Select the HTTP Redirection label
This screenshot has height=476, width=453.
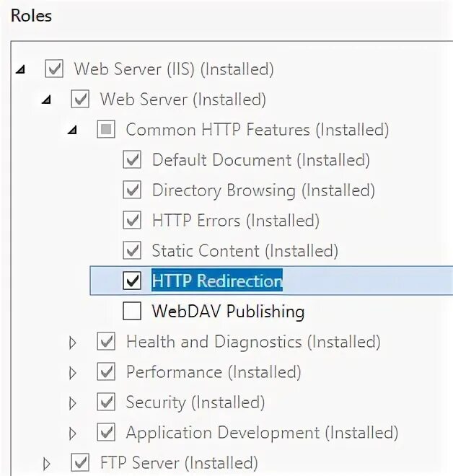pos(217,281)
